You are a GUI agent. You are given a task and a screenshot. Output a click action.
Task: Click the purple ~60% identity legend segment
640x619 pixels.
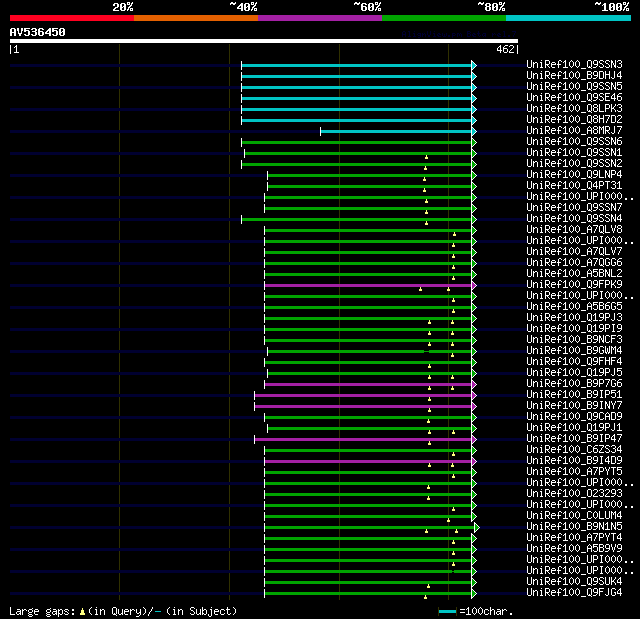320,18
